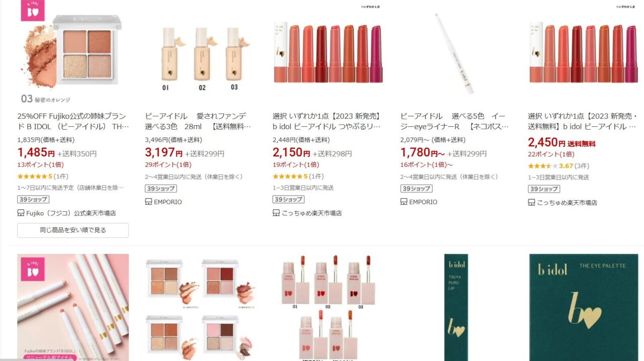Click the shop icon by EMPORIO under eyeliner listing
Viewport: 644px width, 361px height.
tap(404, 202)
